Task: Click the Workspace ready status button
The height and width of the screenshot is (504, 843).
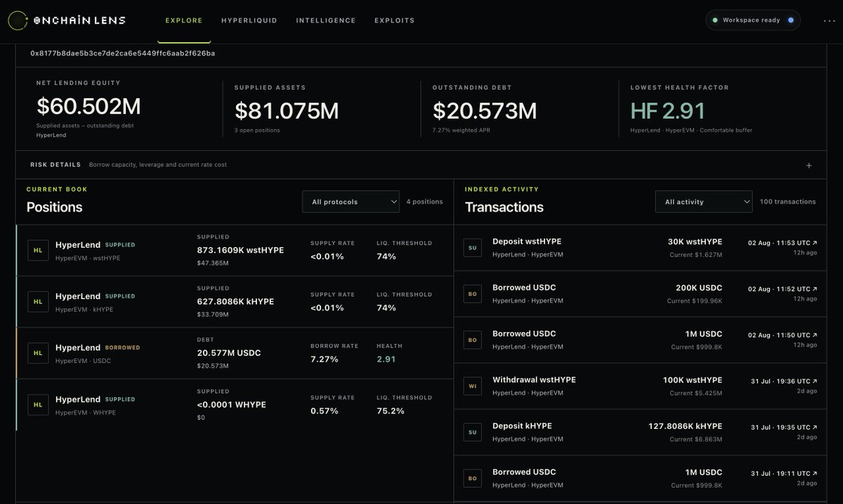Action: point(753,20)
